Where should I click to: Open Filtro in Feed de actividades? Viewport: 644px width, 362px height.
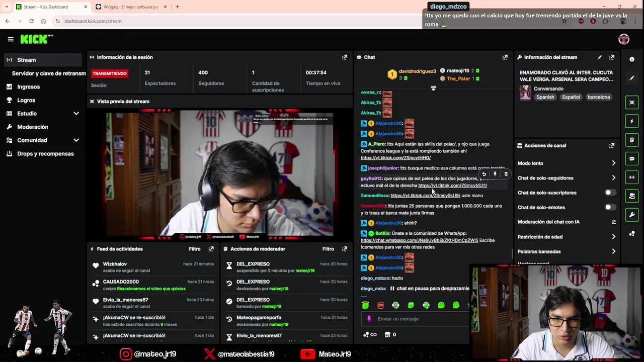tap(195, 249)
